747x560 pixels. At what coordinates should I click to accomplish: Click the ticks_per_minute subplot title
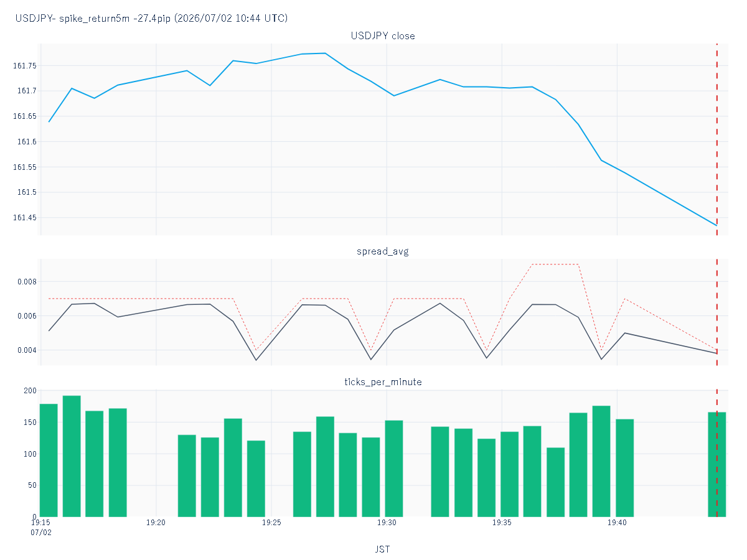coord(383,381)
